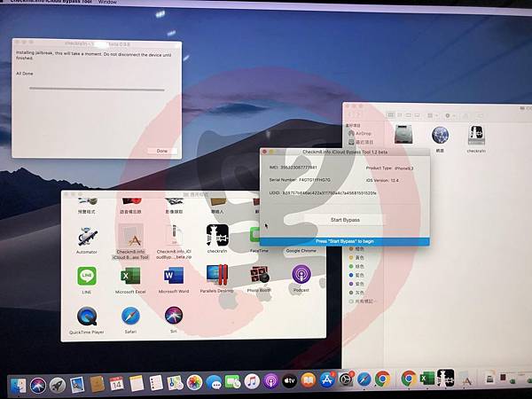
Task: Select the yellow 黃色 tag in Finder sidebar
Action: tap(356, 257)
